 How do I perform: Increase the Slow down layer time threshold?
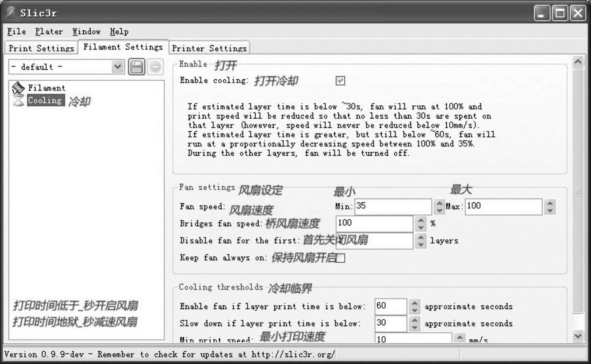[x=414, y=320]
